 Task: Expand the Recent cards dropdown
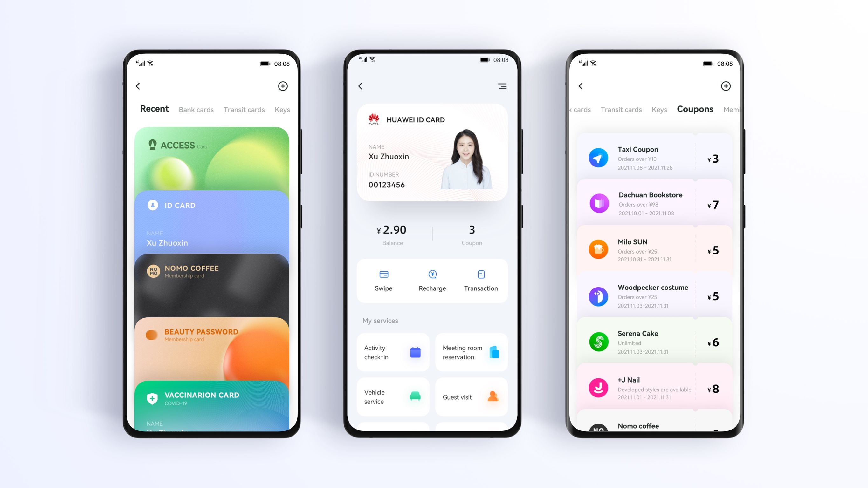point(154,109)
